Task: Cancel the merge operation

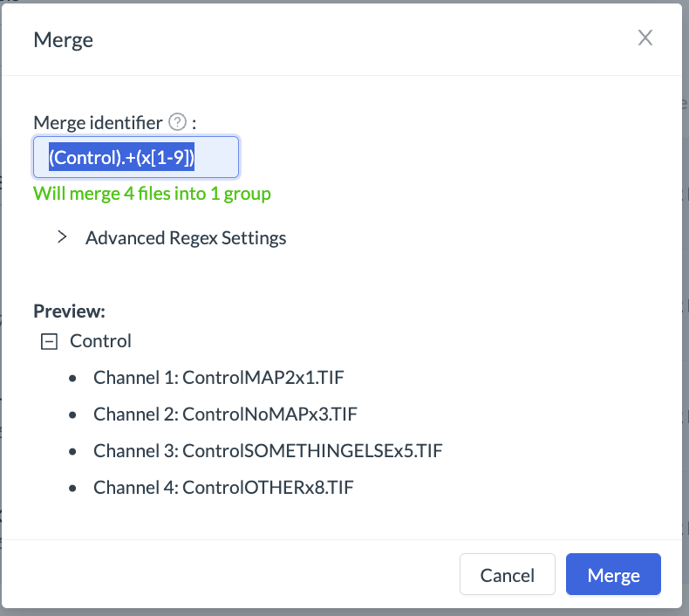Action: 507,576
